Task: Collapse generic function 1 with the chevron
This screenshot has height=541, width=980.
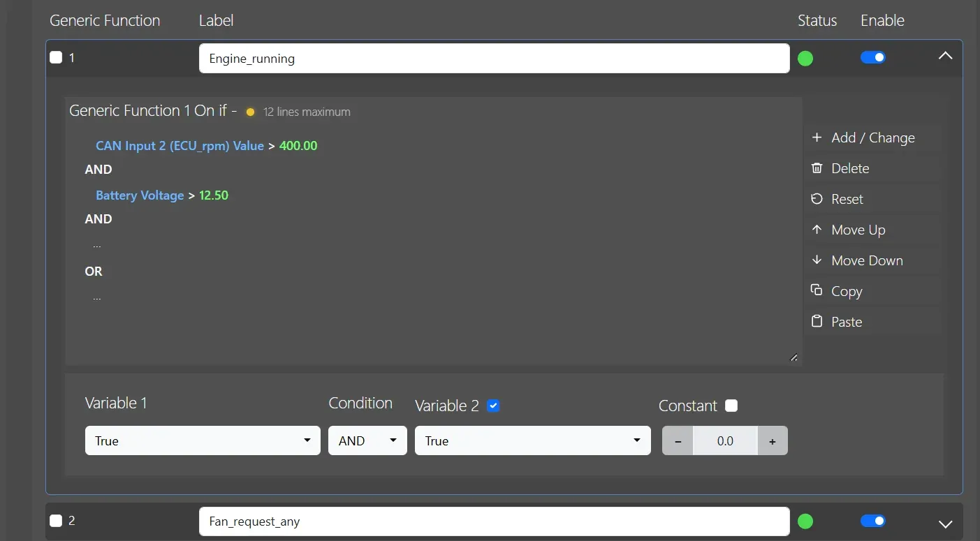Action: coord(945,56)
